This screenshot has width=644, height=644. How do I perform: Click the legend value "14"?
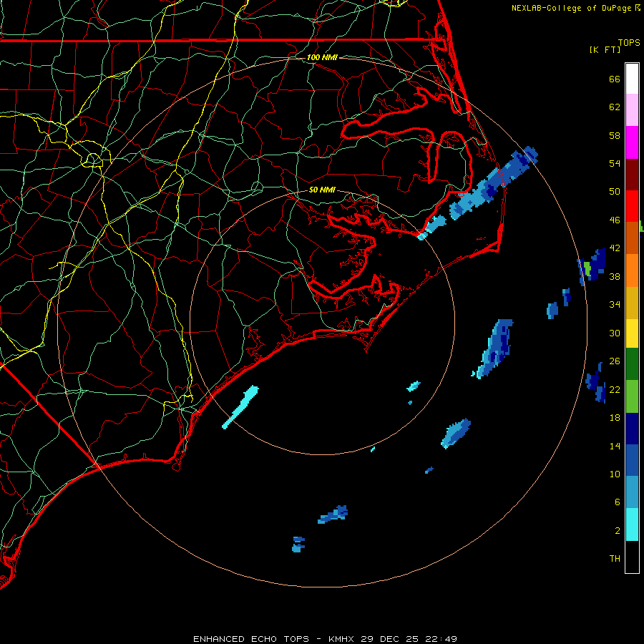pos(615,446)
